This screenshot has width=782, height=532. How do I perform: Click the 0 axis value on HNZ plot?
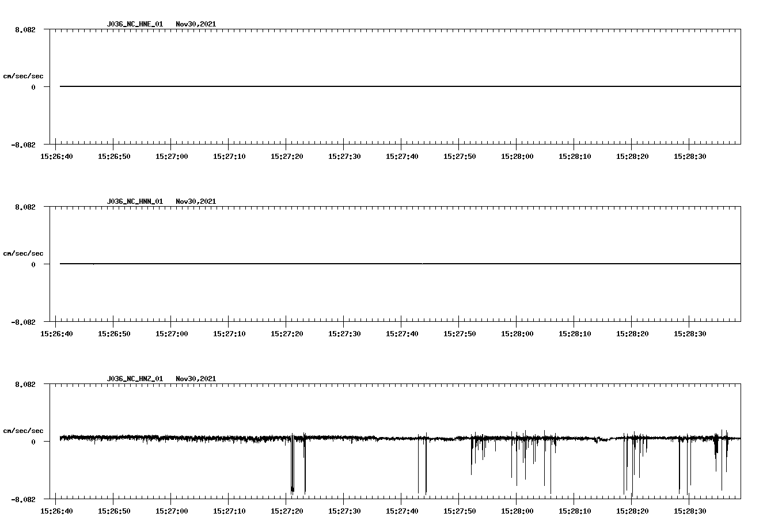[x=33, y=442]
